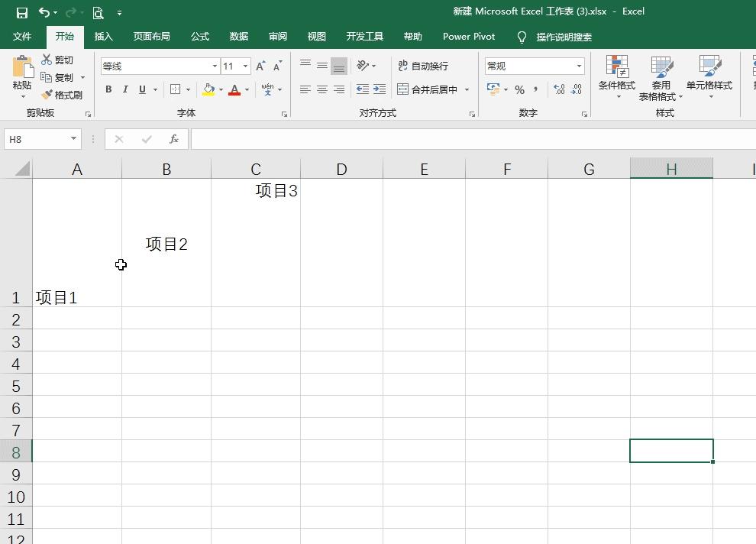Expand the 常规 number format dropdown
The height and width of the screenshot is (544, 756).
click(578, 66)
